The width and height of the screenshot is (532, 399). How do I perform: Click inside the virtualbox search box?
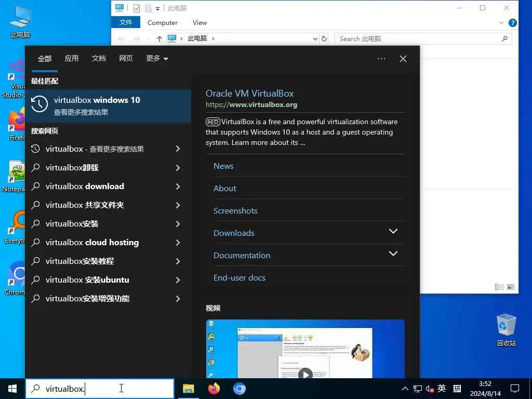100,389
